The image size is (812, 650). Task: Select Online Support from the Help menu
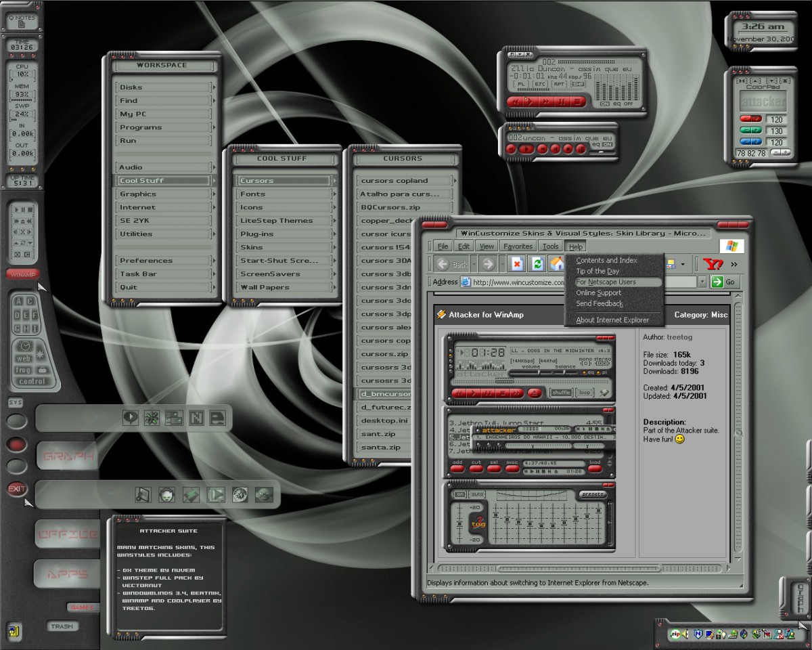tap(598, 292)
